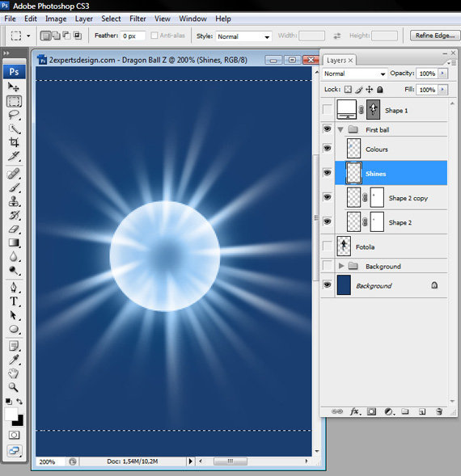The image size is (461, 476).
Task: Select the Type tool
Action: (x=14, y=301)
